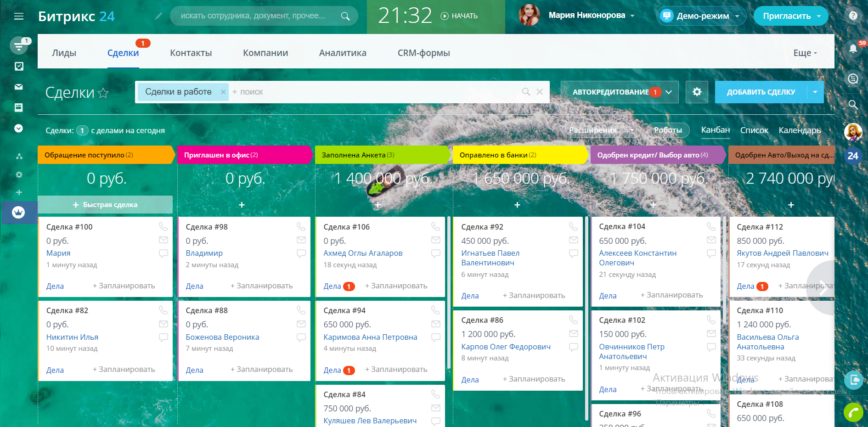Open the Аналитика tab
The height and width of the screenshot is (427, 868).
click(343, 53)
